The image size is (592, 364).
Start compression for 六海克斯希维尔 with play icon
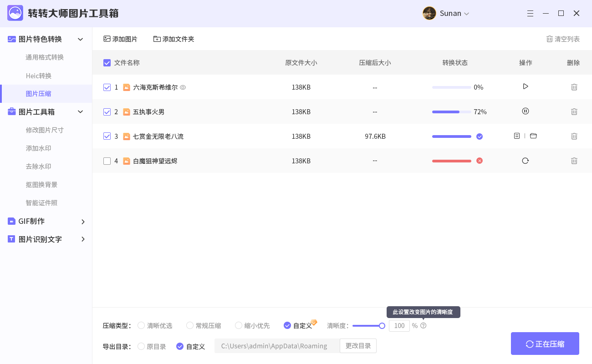point(526,86)
